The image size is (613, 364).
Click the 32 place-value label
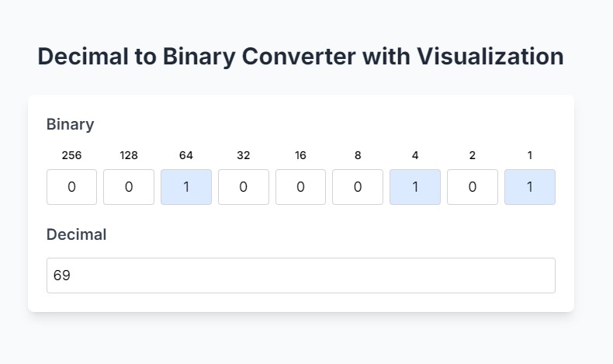tap(244, 155)
